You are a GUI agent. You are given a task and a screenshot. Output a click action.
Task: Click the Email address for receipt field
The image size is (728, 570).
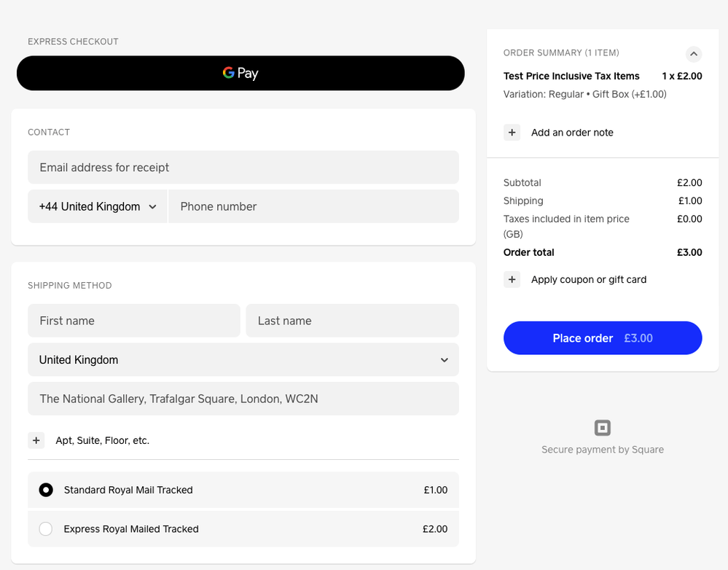click(243, 167)
